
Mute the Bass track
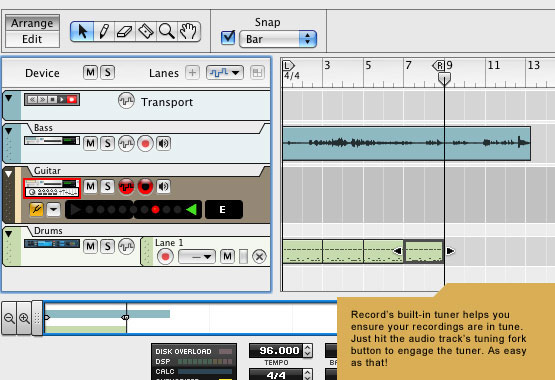click(90, 144)
